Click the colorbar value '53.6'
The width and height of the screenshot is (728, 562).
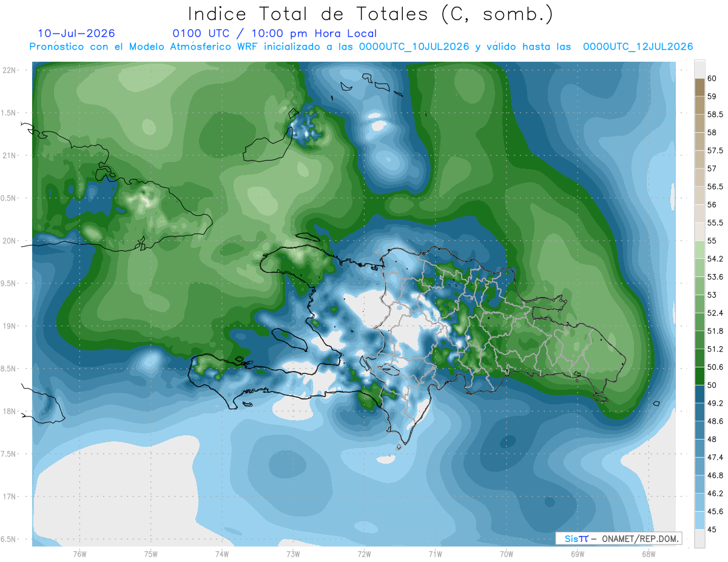(715, 277)
